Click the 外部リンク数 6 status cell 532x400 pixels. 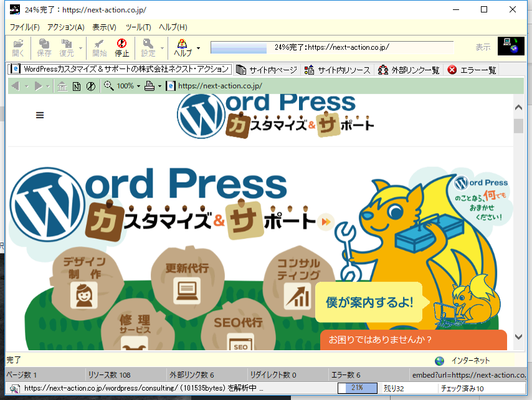(206, 375)
